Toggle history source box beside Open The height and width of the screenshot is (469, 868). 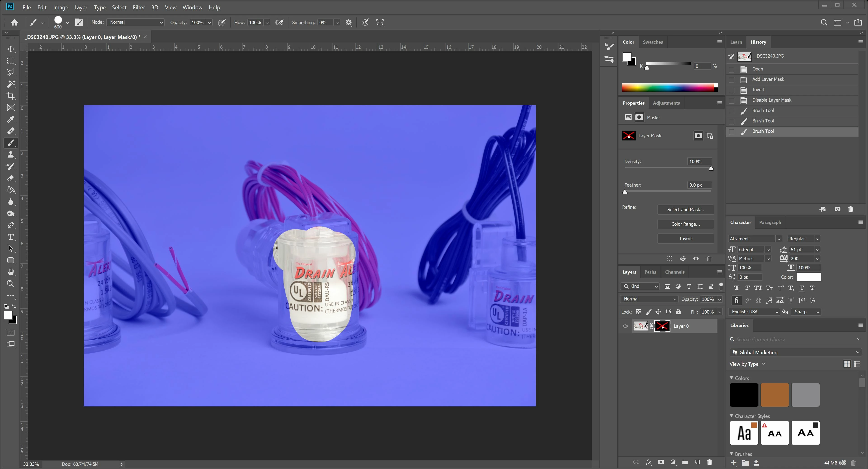[731, 69]
